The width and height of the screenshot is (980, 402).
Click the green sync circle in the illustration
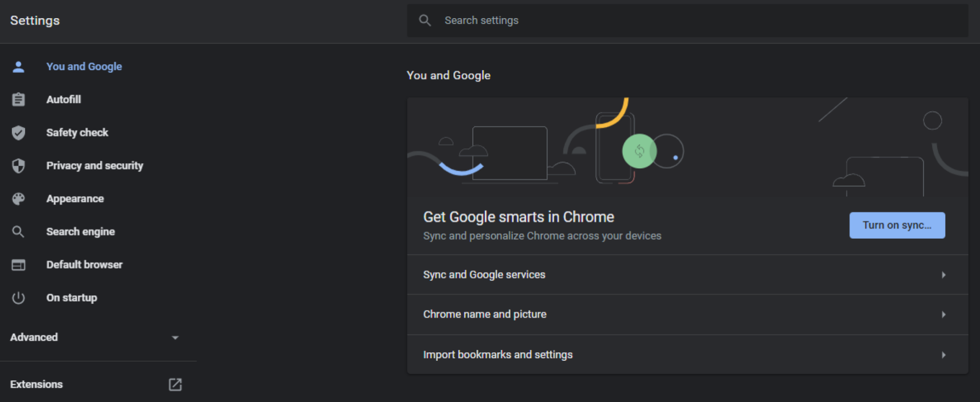click(x=639, y=151)
